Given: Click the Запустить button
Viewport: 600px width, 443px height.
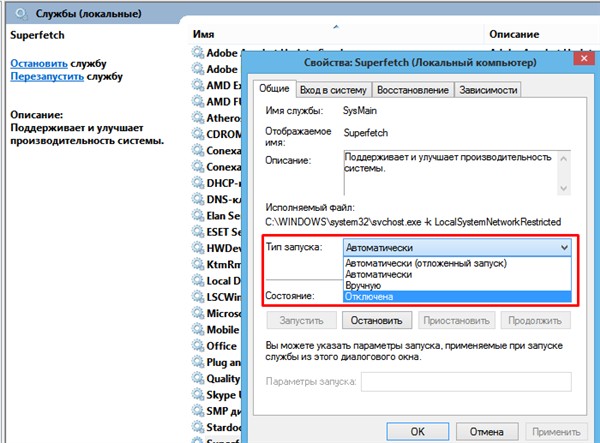Looking at the screenshot, I should pyautogui.click(x=302, y=321).
